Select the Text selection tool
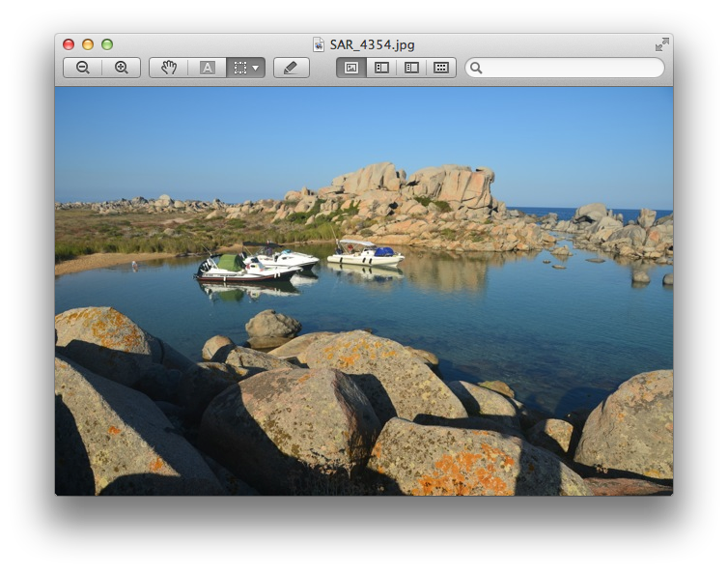Image resolution: width=728 pixels, height=572 pixels. point(207,68)
